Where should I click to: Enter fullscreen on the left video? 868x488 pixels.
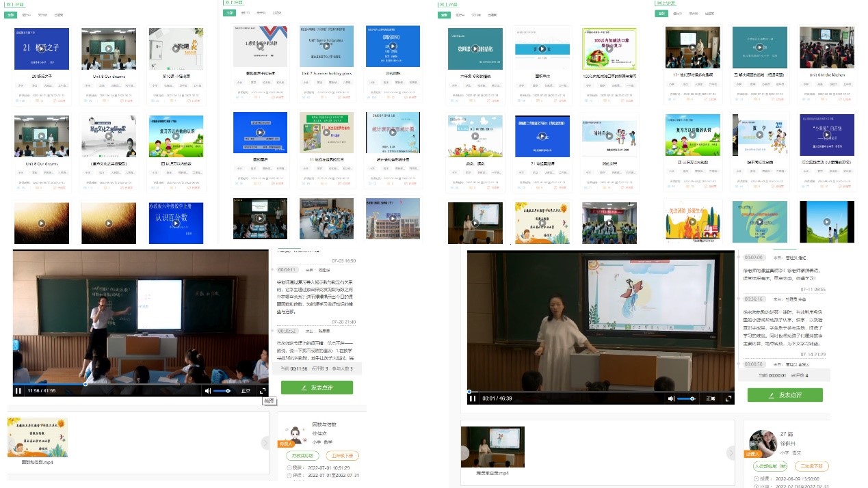tap(263, 391)
